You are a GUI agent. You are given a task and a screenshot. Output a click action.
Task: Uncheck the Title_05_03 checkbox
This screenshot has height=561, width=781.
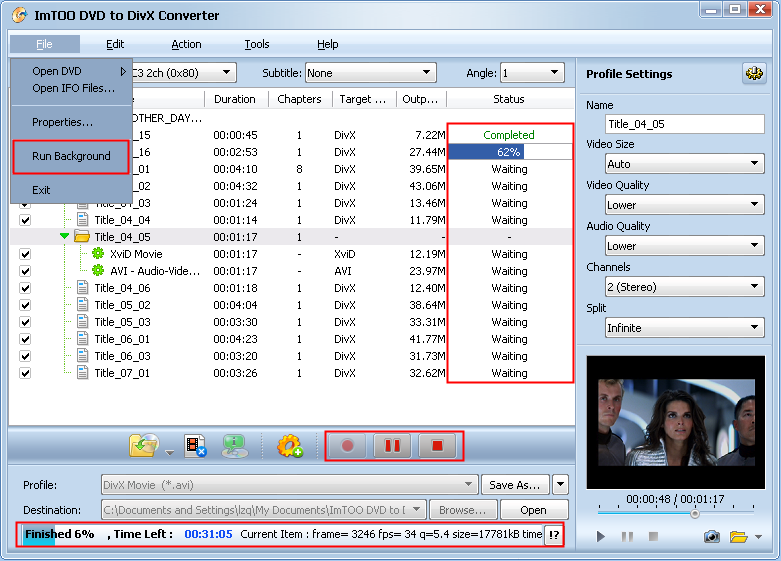25,322
